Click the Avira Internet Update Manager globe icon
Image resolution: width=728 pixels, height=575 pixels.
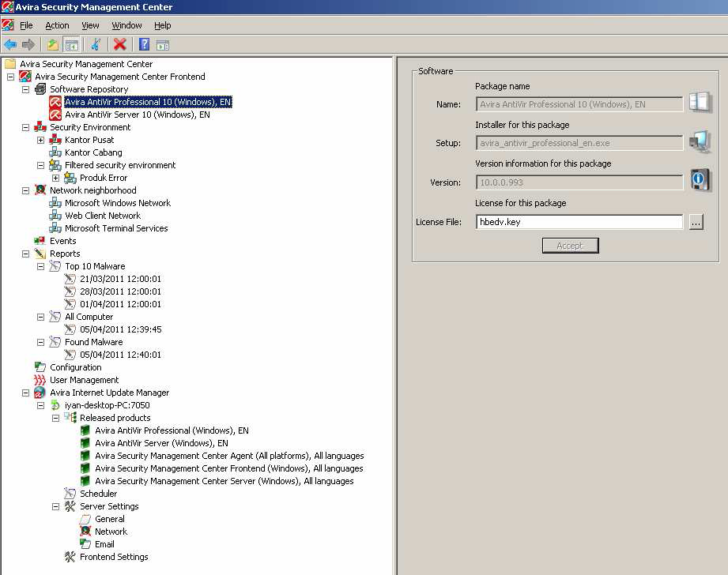pos(40,393)
